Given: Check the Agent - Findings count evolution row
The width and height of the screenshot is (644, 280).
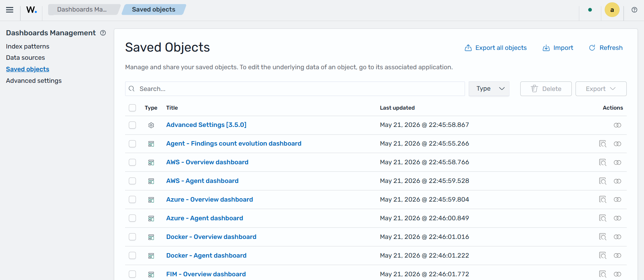Looking at the screenshot, I should pyautogui.click(x=132, y=144).
